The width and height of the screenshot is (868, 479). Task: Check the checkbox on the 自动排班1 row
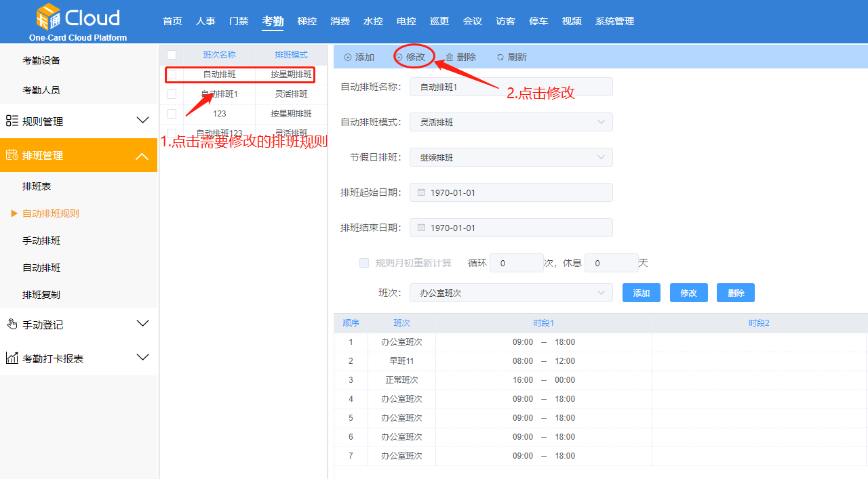pyautogui.click(x=172, y=93)
